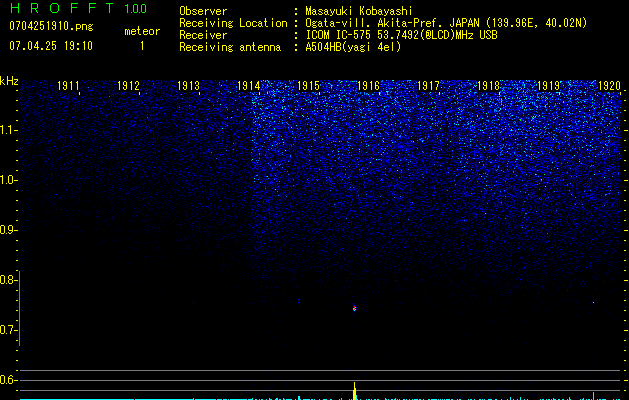Click the Observer field label

click(x=203, y=11)
